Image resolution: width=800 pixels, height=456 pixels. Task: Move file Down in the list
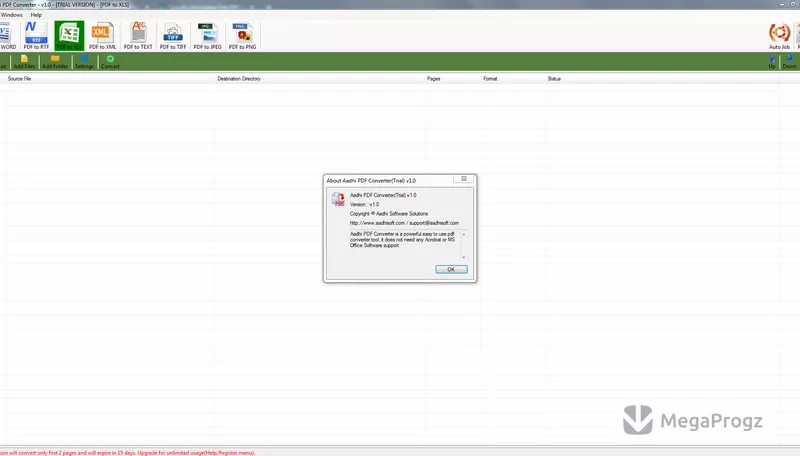[789, 62]
